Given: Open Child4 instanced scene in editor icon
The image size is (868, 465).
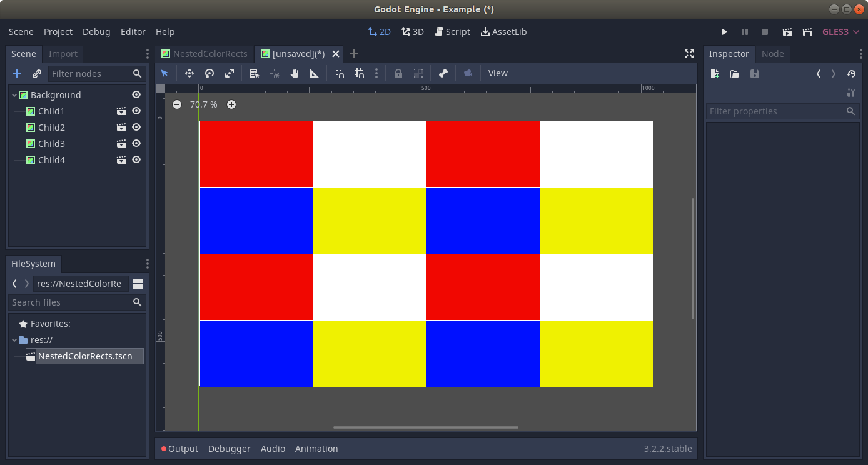Looking at the screenshot, I should coord(121,159).
